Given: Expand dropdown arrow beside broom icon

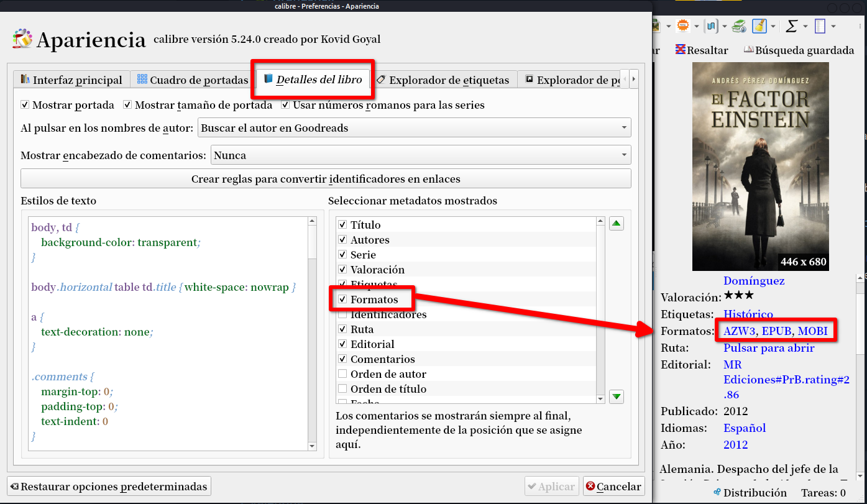Looking at the screenshot, I should (773, 26).
